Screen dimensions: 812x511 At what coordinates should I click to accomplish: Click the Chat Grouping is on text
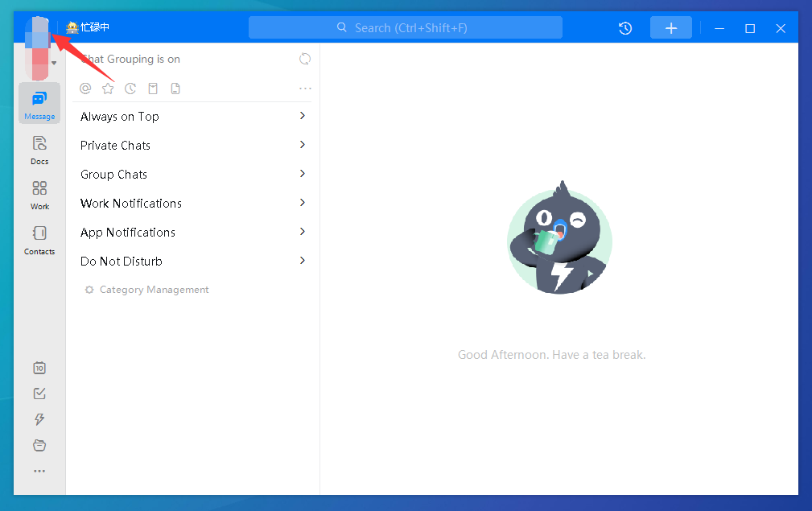[x=130, y=59]
